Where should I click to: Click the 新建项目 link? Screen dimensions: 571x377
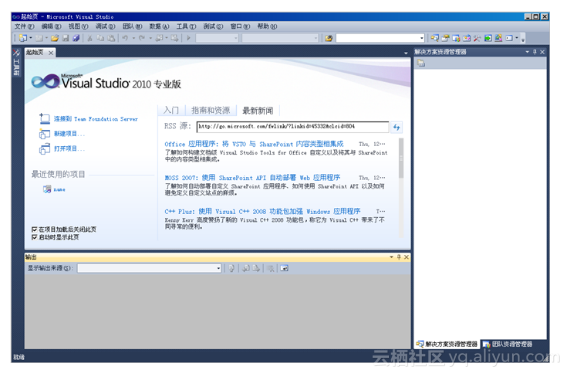pos(69,134)
